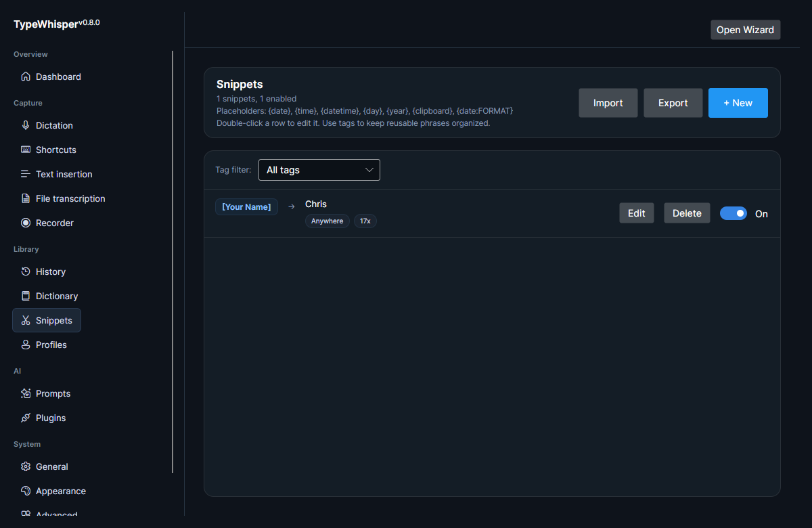Screen dimensions: 812x528
Task: Click the Dictation microphone icon
Action: tap(26, 125)
